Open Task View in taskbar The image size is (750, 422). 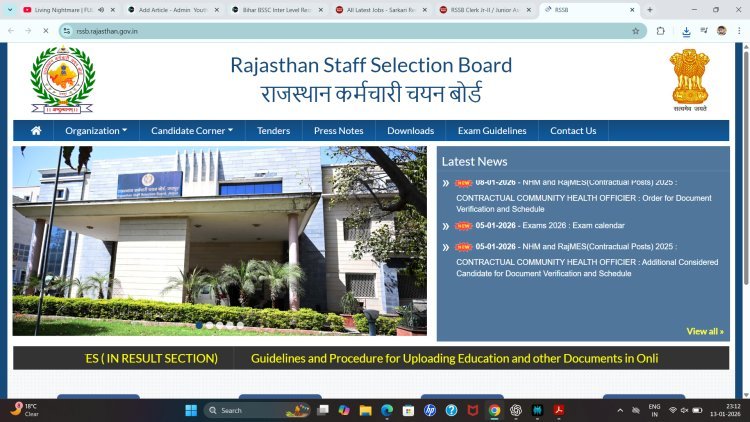323,411
